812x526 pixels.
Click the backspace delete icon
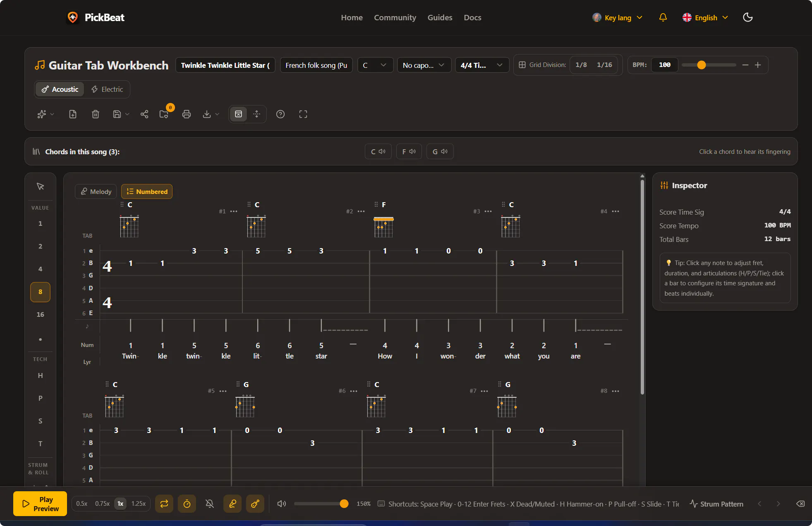click(x=800, y=504)
